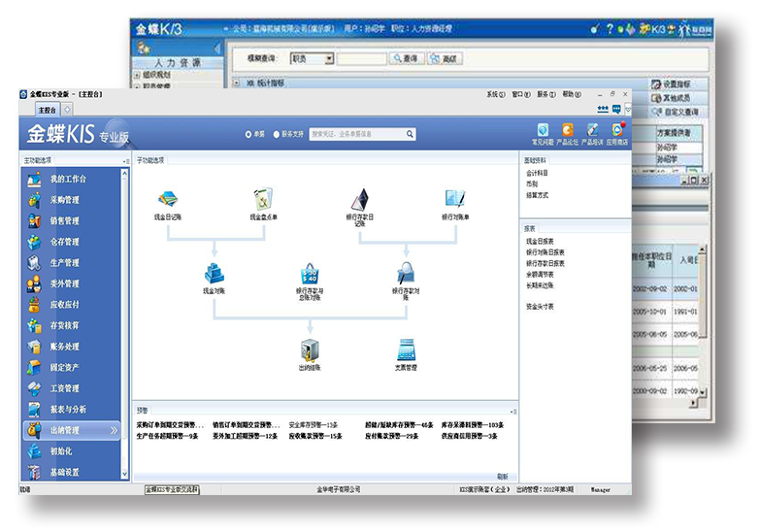Screen dimensions: 760x532
Task: Switch to the 主控台 tab
Action: [47, 110]
